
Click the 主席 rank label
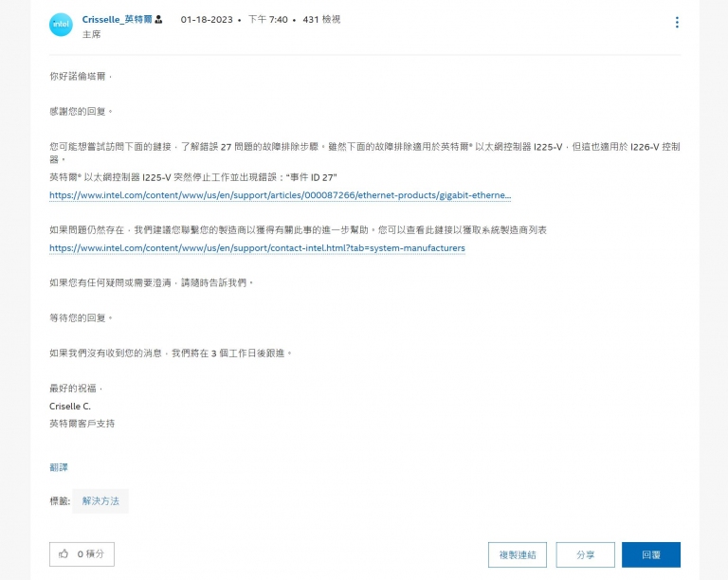[x=91, y=34]
